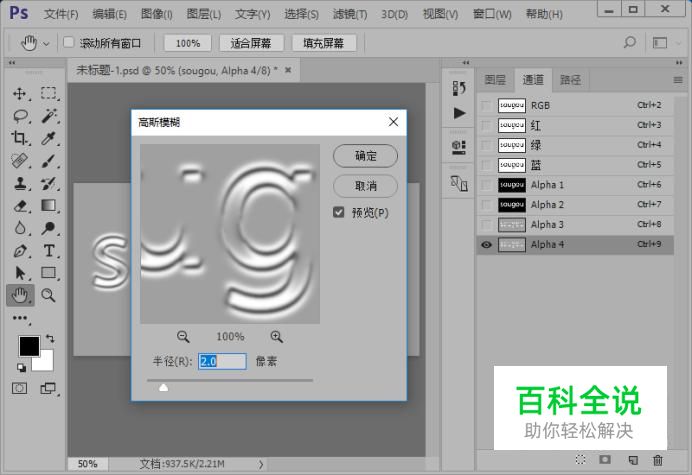Cancel Gaussian Blur with 取消
Image resolution: width=692 pixels, height=475 pixels.
point(365,186)
